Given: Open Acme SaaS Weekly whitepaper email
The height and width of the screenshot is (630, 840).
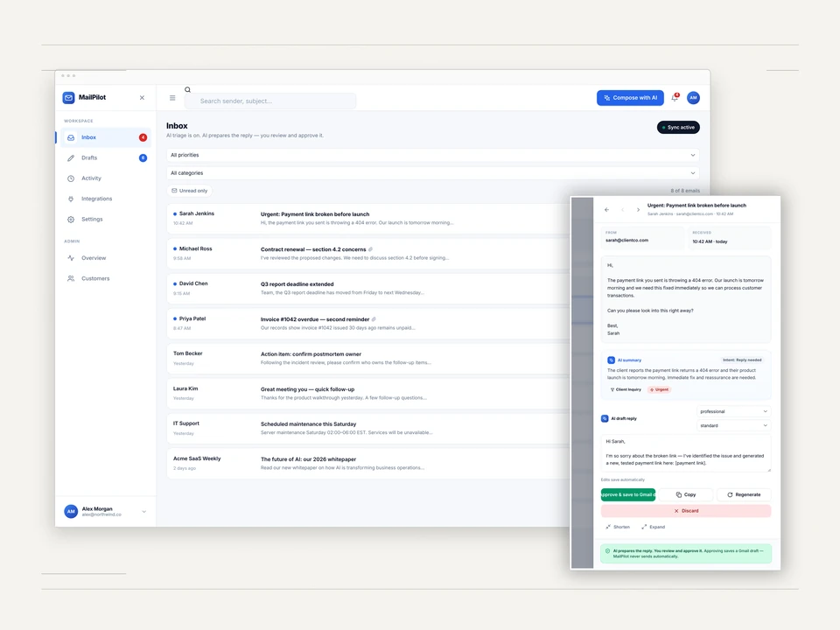Looking at the screenshot, I should pyautogui.click(x=368, y=464).
